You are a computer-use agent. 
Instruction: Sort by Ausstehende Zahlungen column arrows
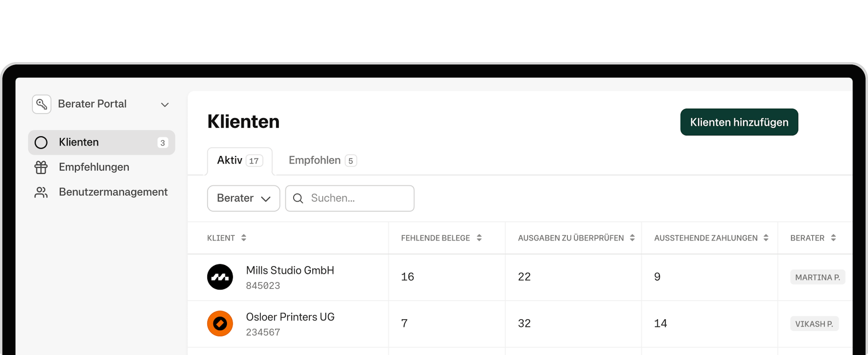766,238
